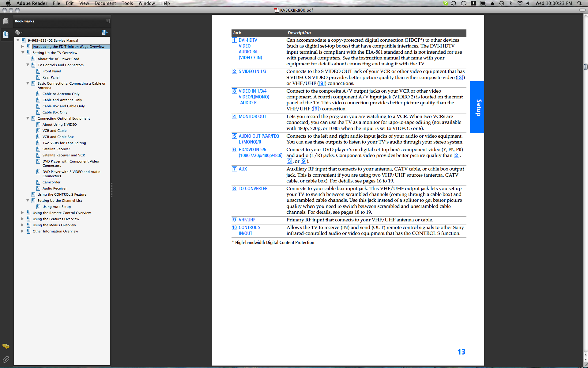The width and height of the screenshot is (588, 368).
Task: Open the Pages thumbnail panel icon
Action: tap(6, 21)
